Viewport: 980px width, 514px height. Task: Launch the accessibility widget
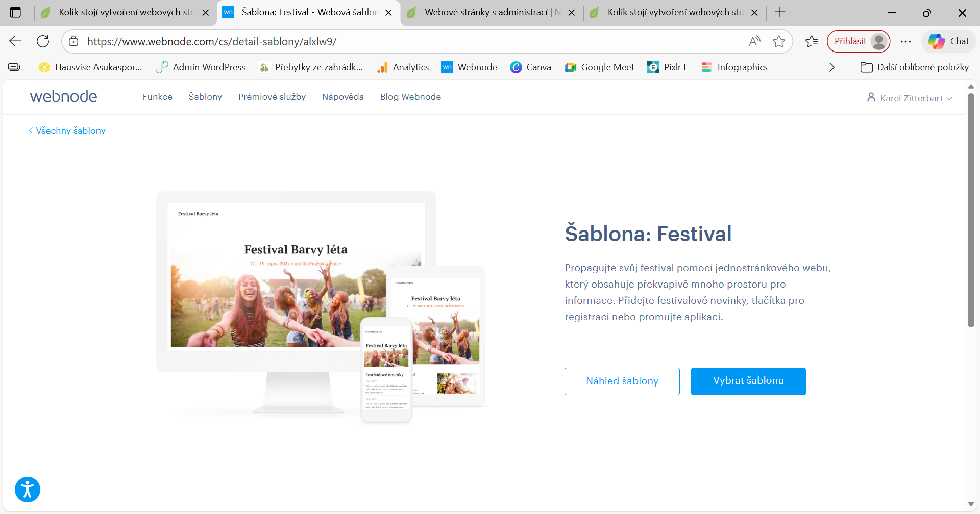pos(27,489)
